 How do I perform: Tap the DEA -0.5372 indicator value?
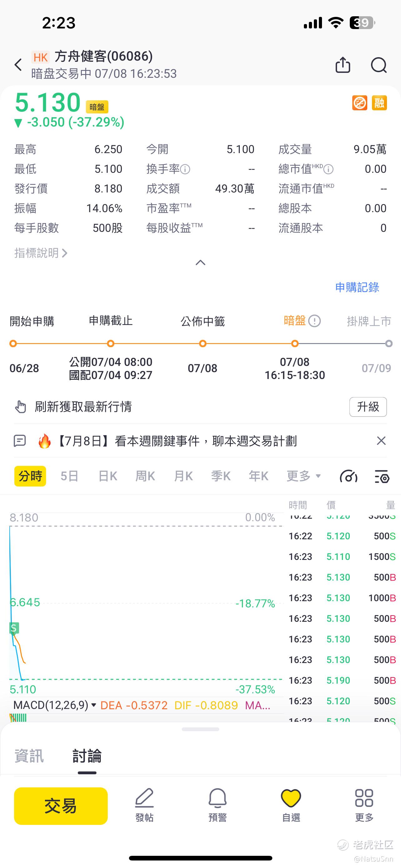[134, 705]
